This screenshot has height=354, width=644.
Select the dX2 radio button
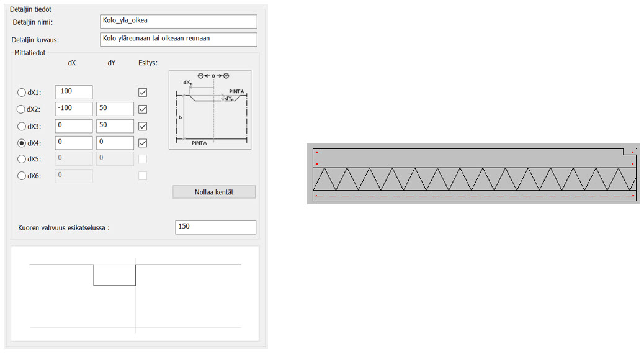tap(22, 109)
